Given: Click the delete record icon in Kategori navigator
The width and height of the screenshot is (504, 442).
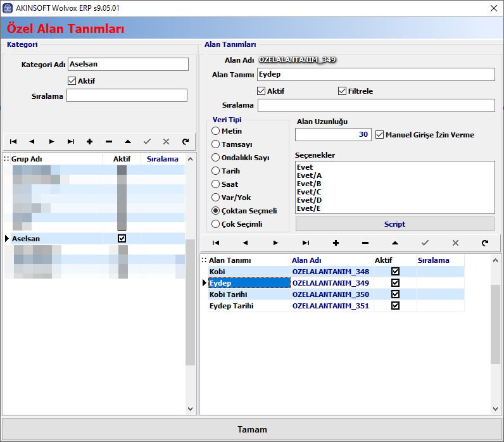Looking at the screenshot, I should click(x=109, y=142).
